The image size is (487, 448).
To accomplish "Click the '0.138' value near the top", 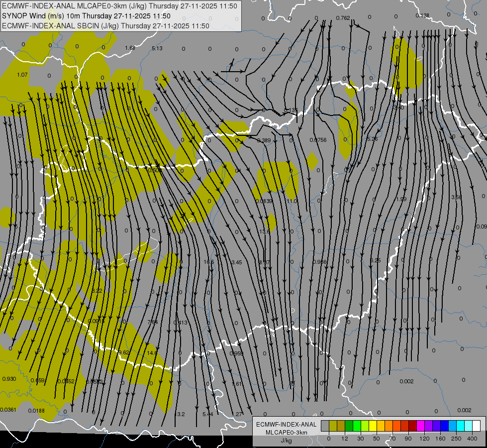I will 422,15.
